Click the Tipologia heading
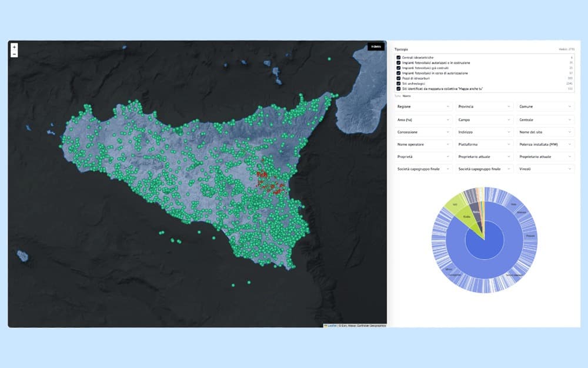Image resolution: width=588 pixels, height=368 pixels. coord(401,49)
